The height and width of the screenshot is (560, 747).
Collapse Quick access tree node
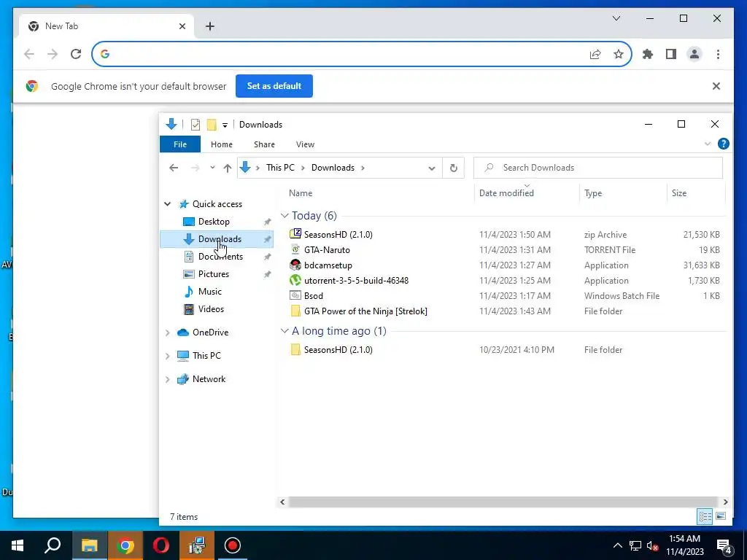167,204
